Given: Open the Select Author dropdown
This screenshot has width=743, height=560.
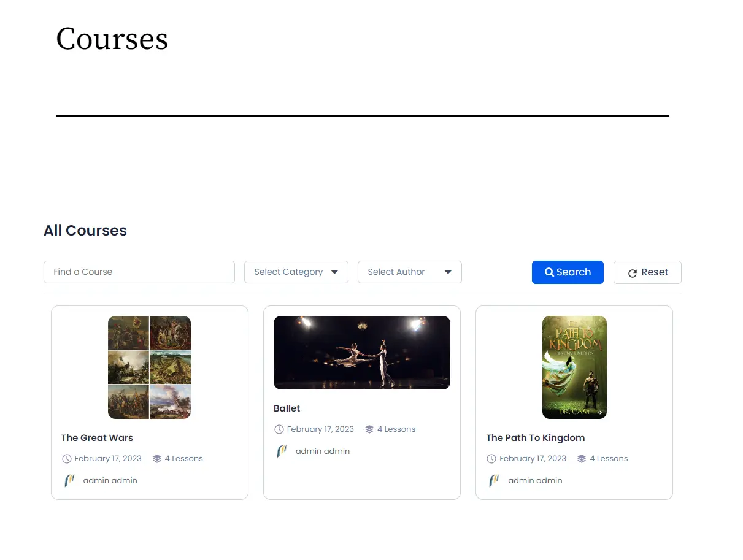Looking at the screenshot, I should pyautogui.click(x=409, y=272).
